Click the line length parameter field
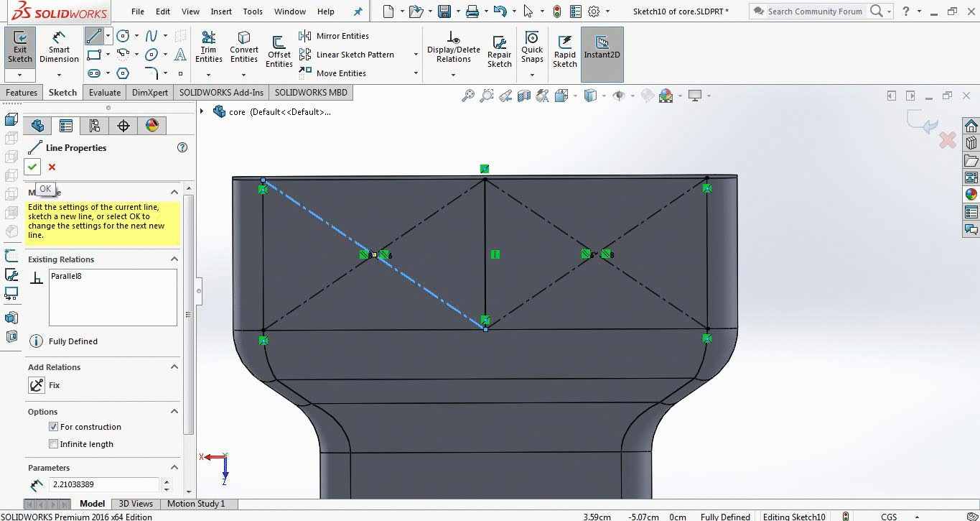 [104, 485]
